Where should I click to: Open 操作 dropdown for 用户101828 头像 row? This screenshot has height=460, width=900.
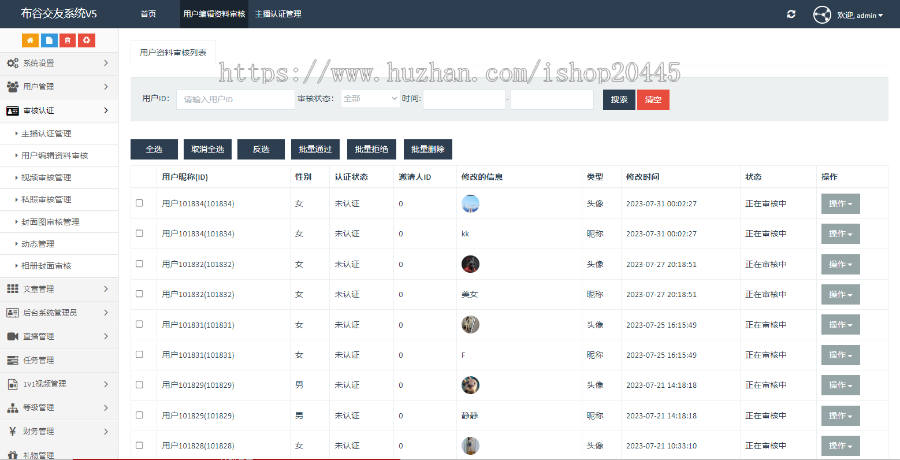(840, 446)
